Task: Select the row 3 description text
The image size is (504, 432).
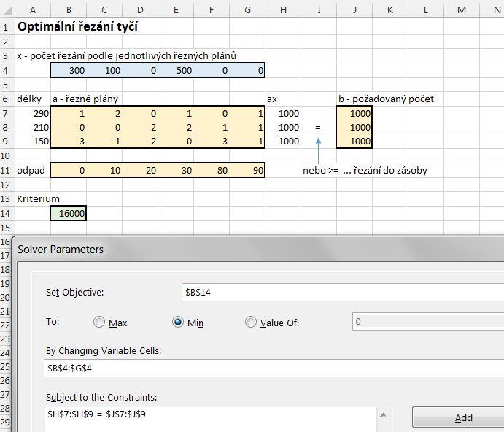Action: point(126,55)
